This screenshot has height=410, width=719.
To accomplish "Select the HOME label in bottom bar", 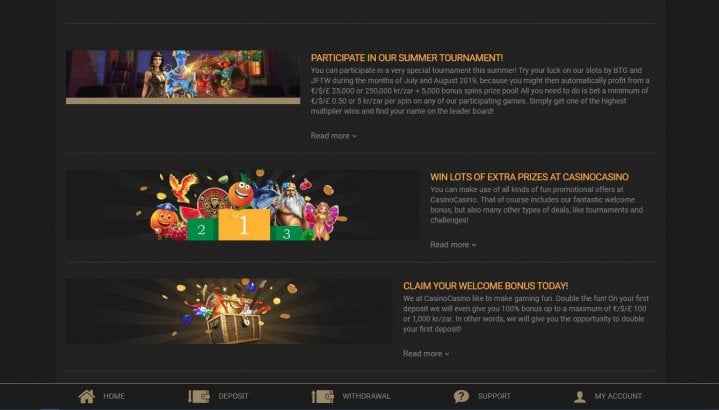I will point(114,396).
